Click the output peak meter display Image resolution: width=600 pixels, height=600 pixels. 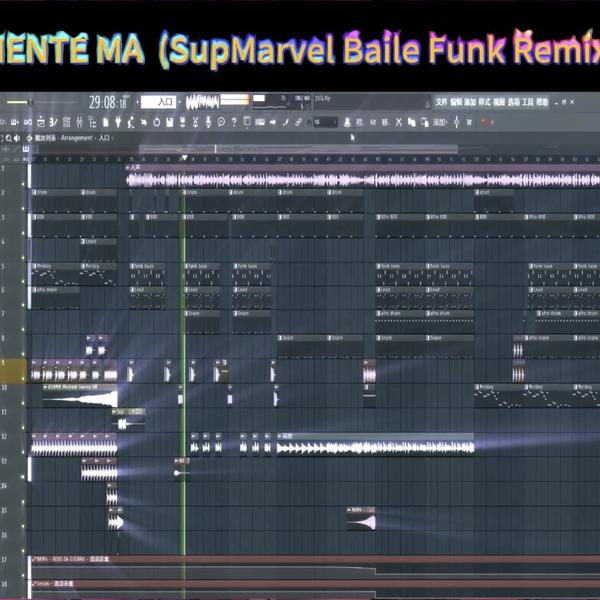(235, 100)
